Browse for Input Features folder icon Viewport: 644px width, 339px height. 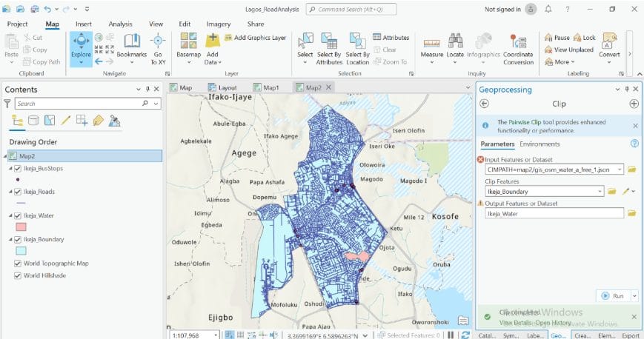[x=631, y=169]
